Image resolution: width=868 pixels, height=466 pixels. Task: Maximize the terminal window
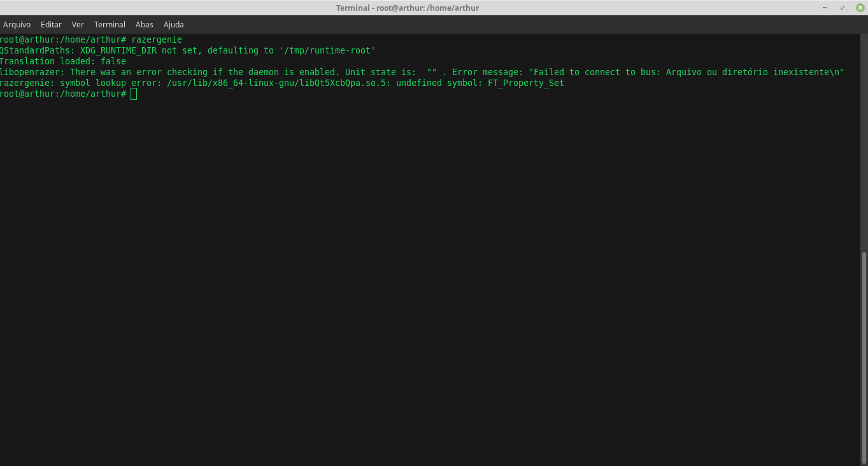tap(842, 7)
